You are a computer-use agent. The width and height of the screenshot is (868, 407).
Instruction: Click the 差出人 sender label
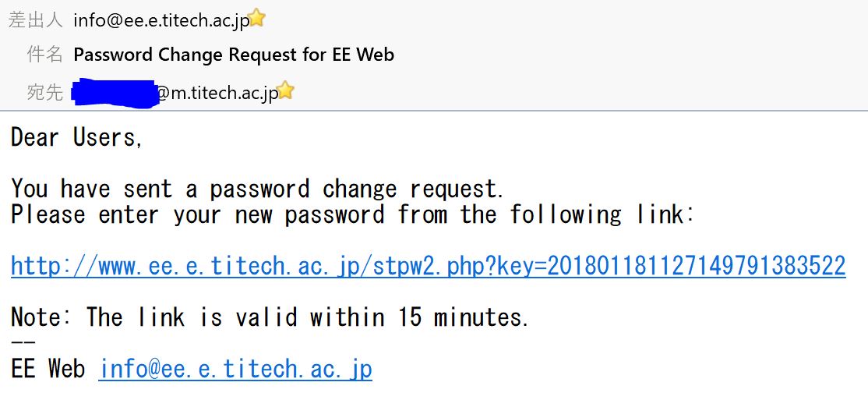click(x=35, y=20)
